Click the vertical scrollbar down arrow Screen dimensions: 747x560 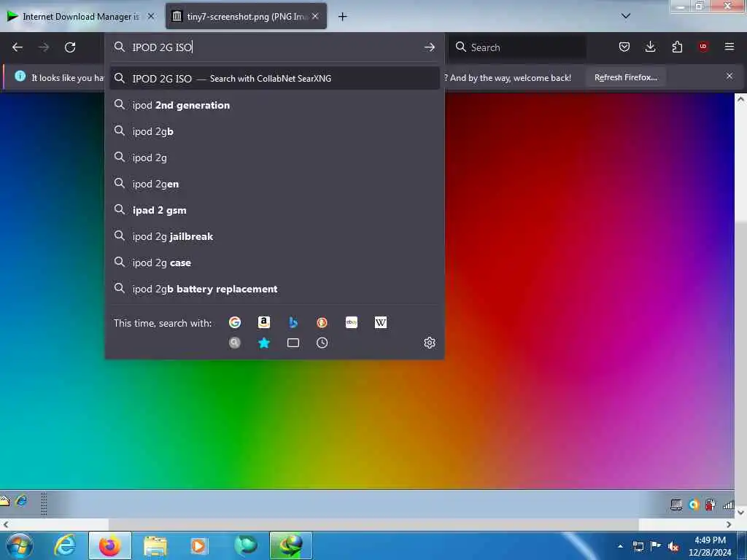741,513
